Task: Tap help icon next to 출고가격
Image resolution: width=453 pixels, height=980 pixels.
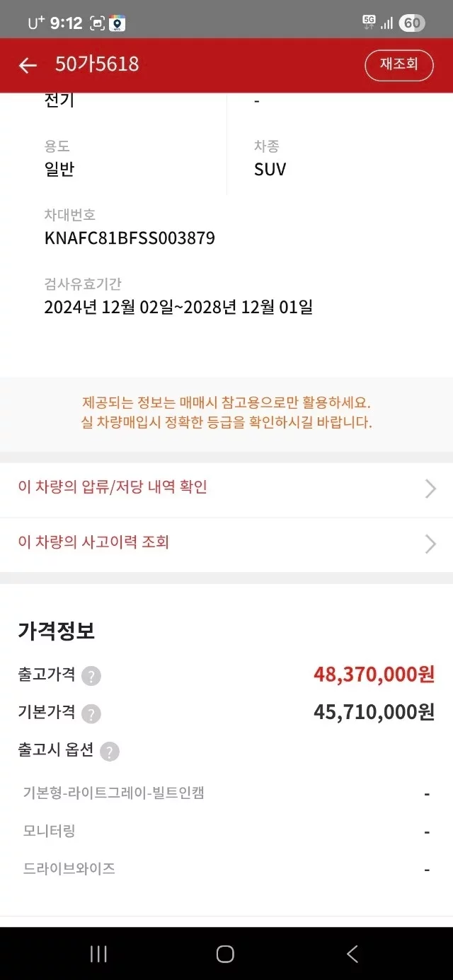Action: coord(91,676)
